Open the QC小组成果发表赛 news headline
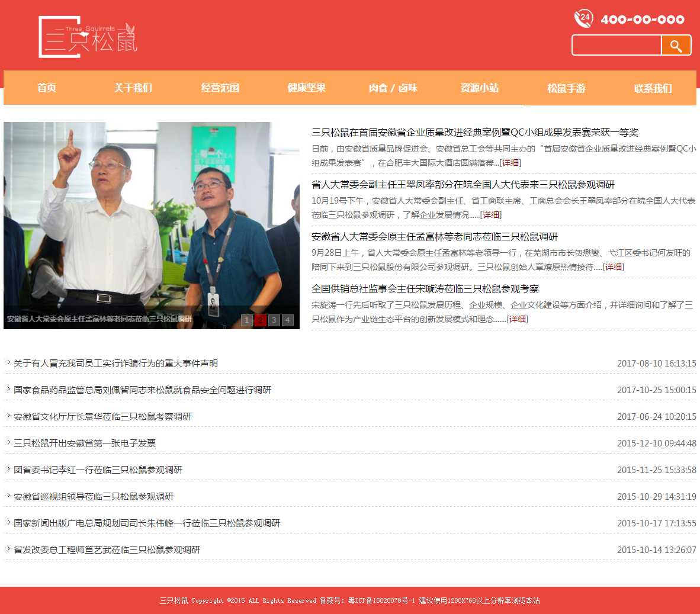Screen dimensions: 700x614 coord(474,132)
